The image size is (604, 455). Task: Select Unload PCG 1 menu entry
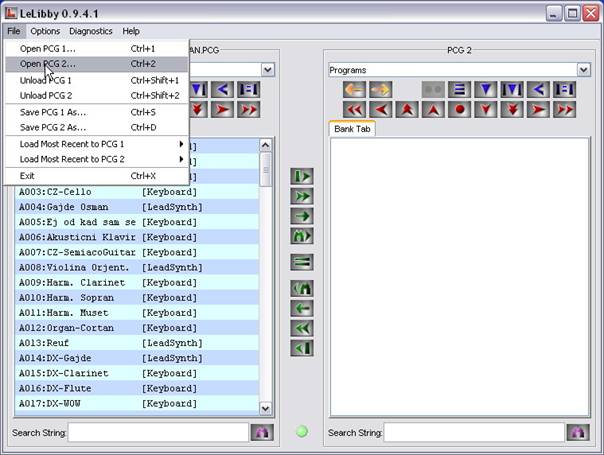pyautogui.click(x=97, y=81)
